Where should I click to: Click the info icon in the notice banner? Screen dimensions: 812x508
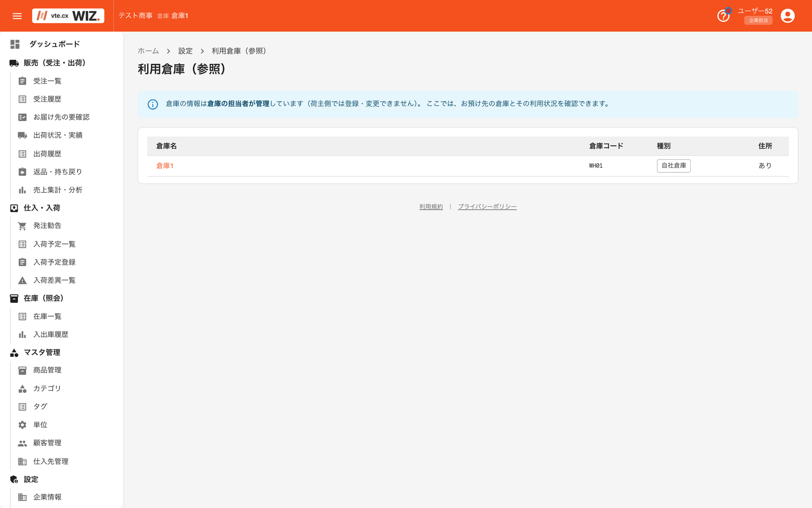click(152, 104)
